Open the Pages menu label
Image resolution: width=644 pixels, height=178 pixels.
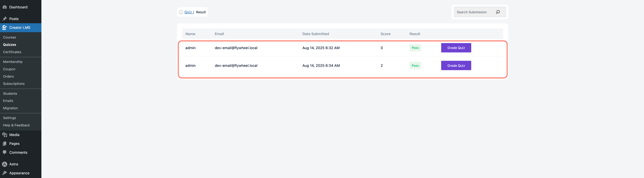point(14,144)
